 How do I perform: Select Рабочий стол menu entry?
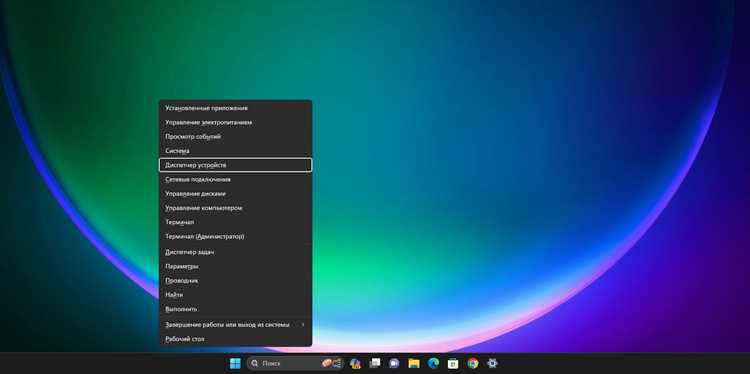[x=235, y=339]
